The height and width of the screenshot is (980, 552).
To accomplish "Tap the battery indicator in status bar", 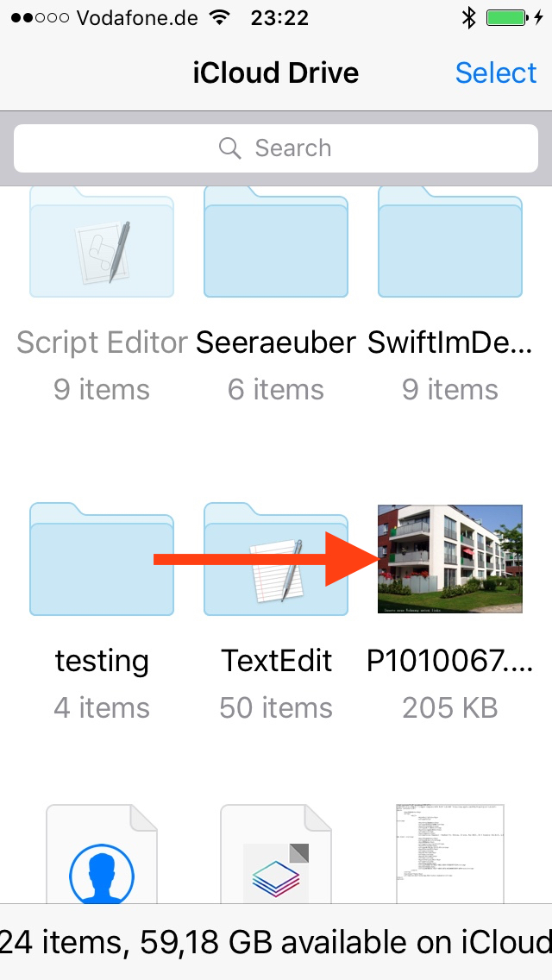I will 509,18.
